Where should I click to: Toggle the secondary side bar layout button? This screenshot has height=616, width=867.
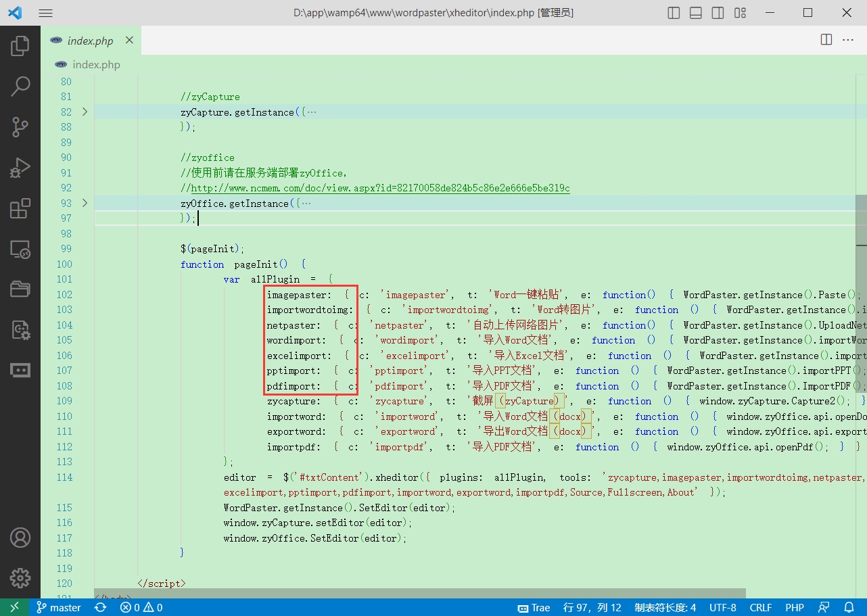click(718, 13)
